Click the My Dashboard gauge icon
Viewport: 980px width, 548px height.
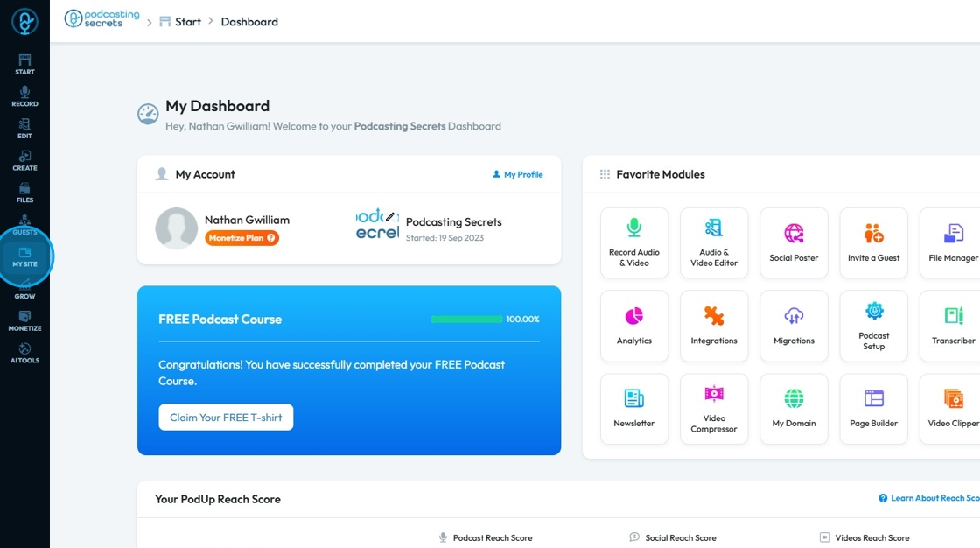tap(148, 114)
